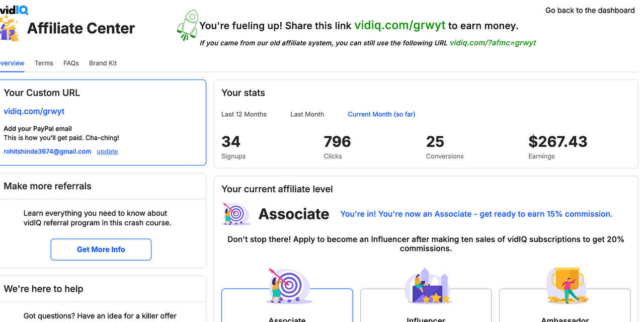Click the green rocket icon
The width and height of the screenshot is (644, 322).
(x=187, y=26)
